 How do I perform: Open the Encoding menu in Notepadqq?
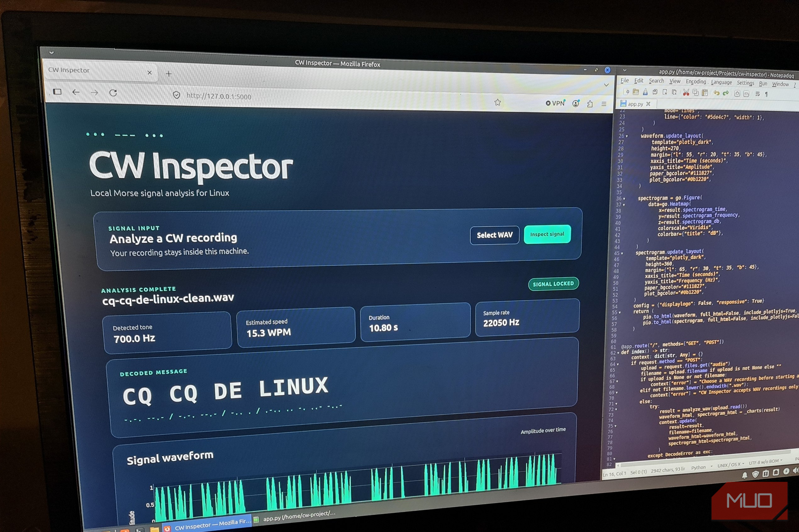point(696,81)
